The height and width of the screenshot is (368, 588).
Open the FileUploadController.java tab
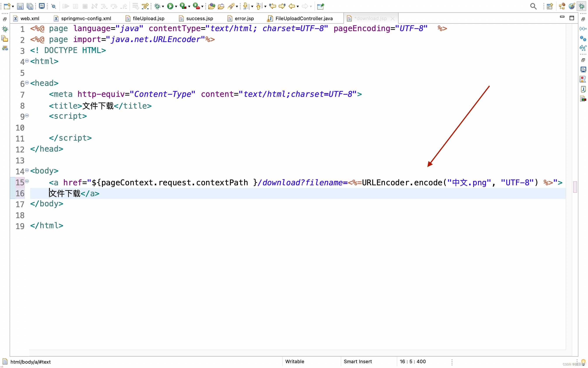click(300, 18)
